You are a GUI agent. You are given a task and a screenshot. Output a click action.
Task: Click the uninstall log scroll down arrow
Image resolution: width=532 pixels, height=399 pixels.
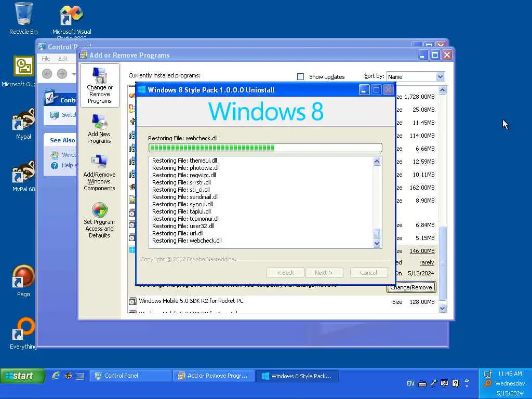pos(377,244)
